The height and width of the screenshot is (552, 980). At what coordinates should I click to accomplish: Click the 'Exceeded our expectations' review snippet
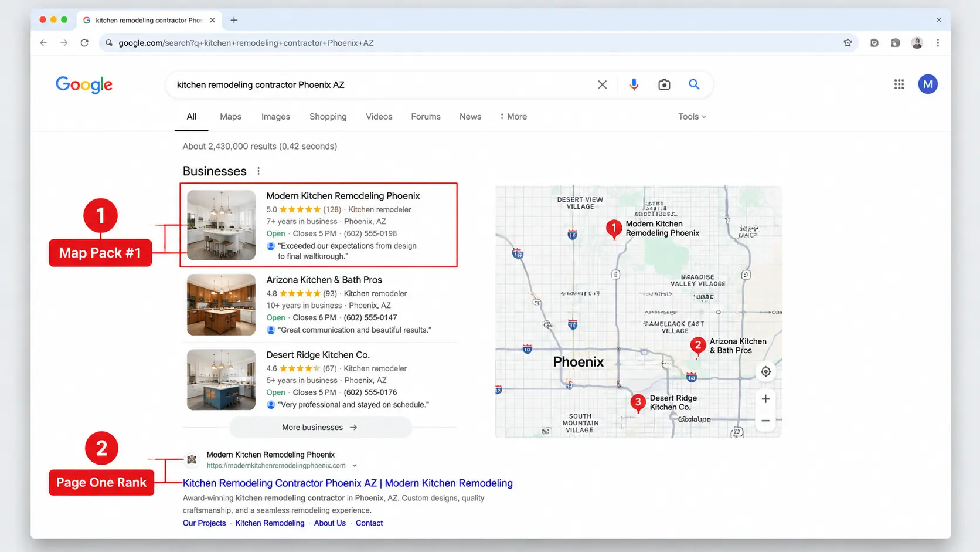pyautogui.click(x=347, y=251)
